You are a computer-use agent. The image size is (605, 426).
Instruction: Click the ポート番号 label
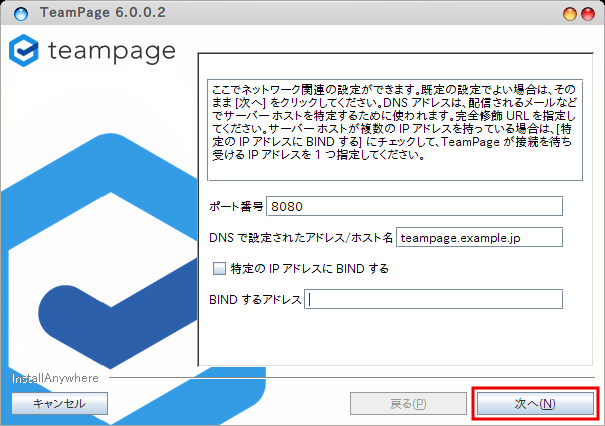[x=236, y=206]
